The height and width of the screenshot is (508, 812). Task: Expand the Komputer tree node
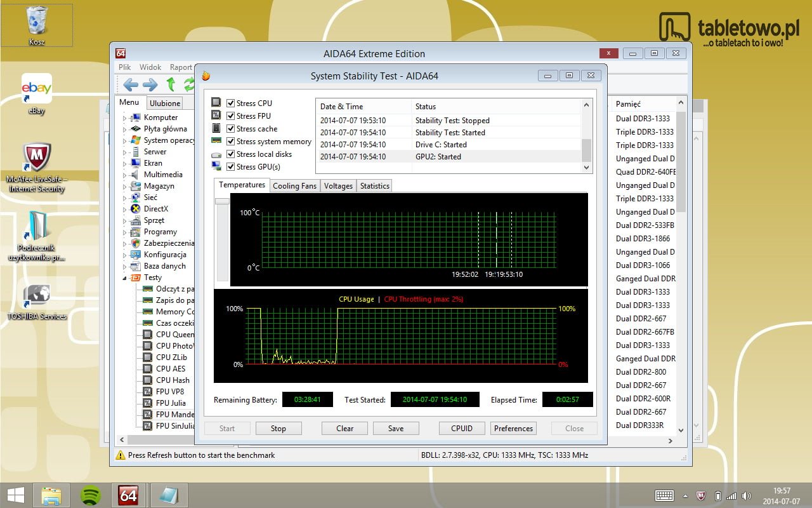pos(124,117)
